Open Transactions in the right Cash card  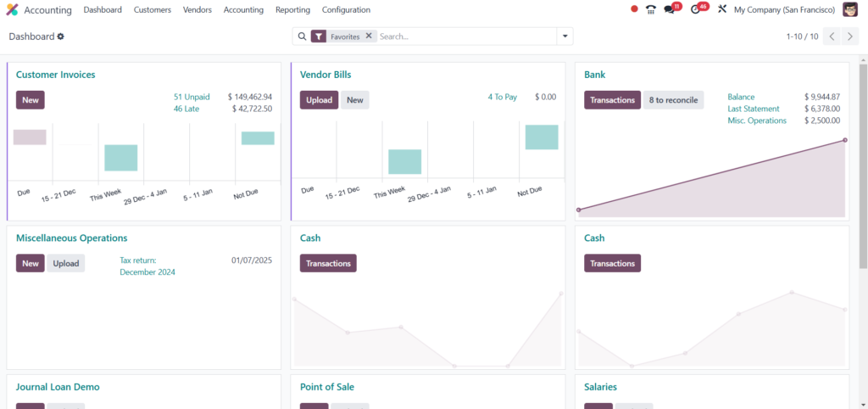click(612, 263)
